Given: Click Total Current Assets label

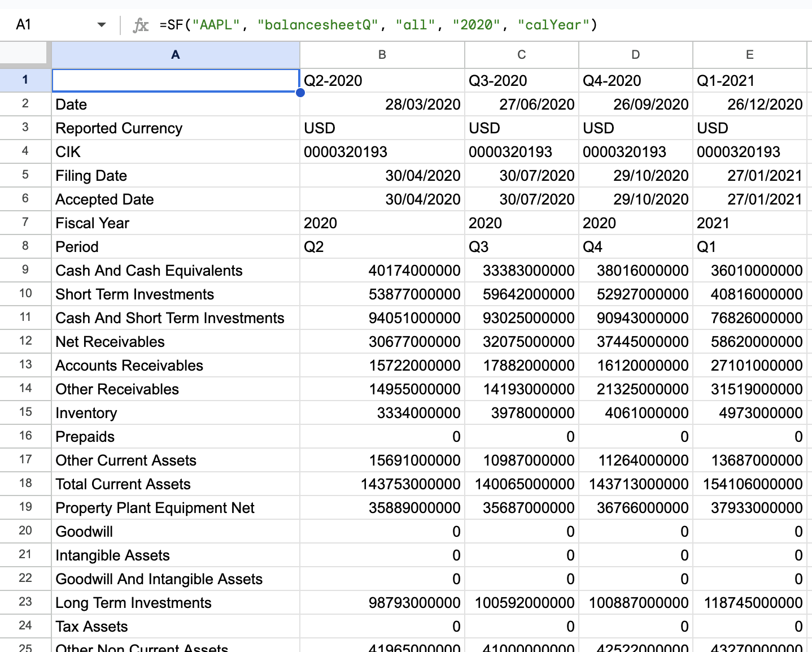Looking at the screenshot, I should click(x=176, y=484).
